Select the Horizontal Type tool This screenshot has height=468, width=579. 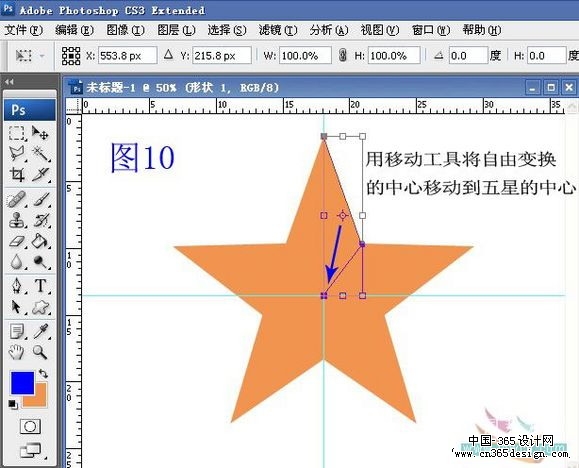(40, 286)
